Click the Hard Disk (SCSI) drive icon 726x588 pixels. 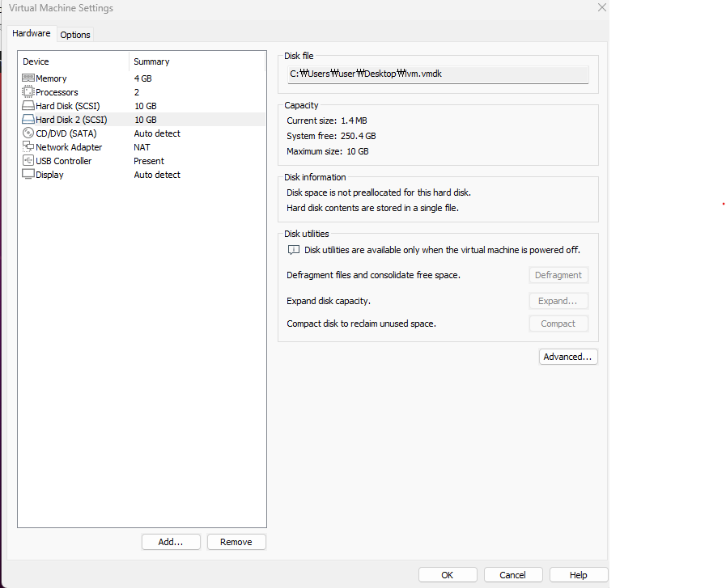tap(28, 105)
